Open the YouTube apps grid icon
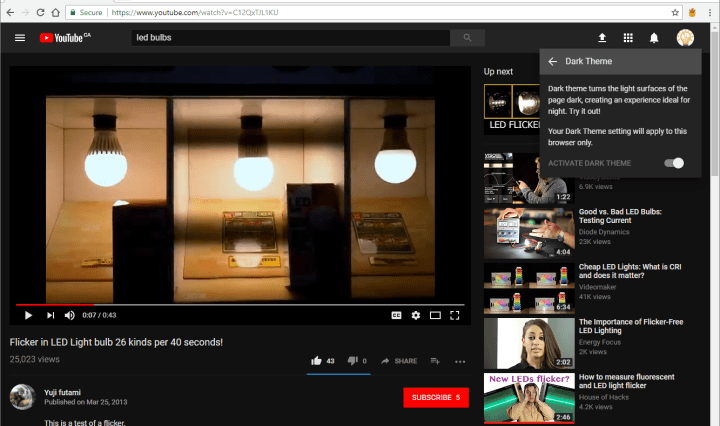 point(628,38)
